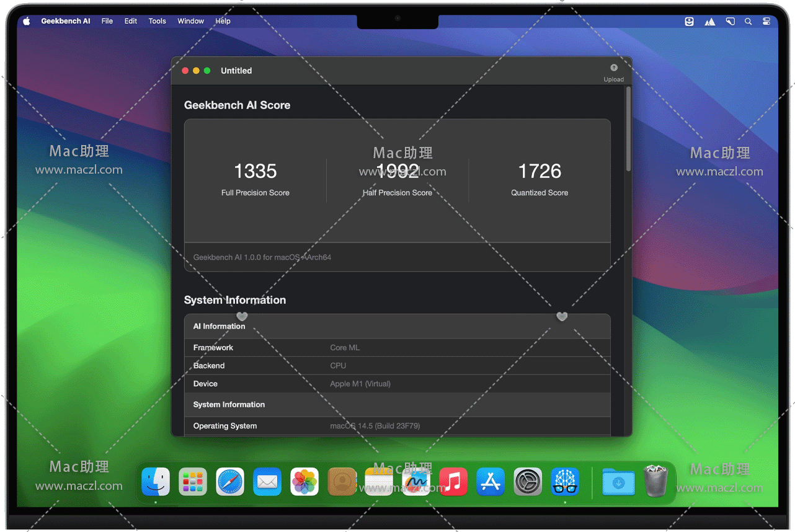Click the results window vertical scrollbar

point(628,130)
